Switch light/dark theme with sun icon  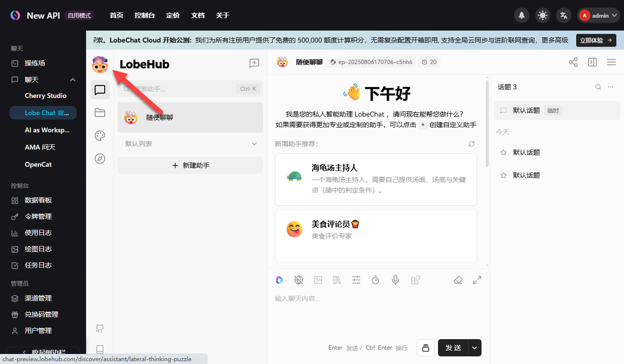pos(542,15)
